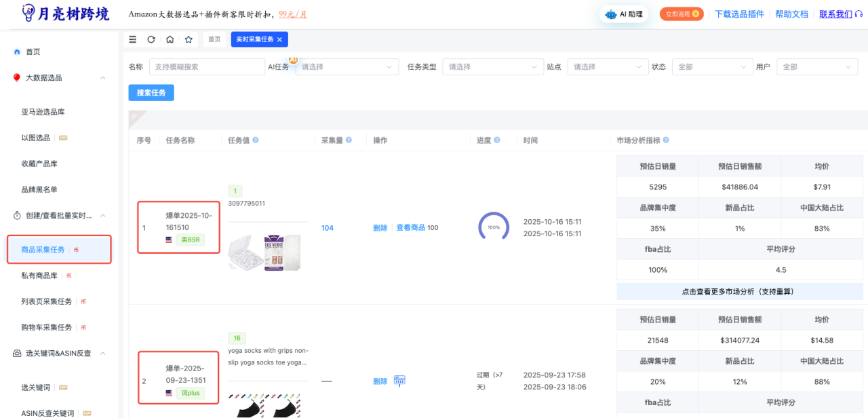Toggle the sidebar collapse hamburger icon

click(133, 39)
